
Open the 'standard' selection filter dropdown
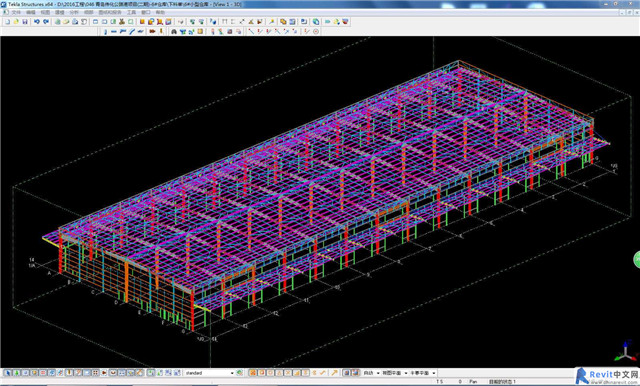[209, 373]
